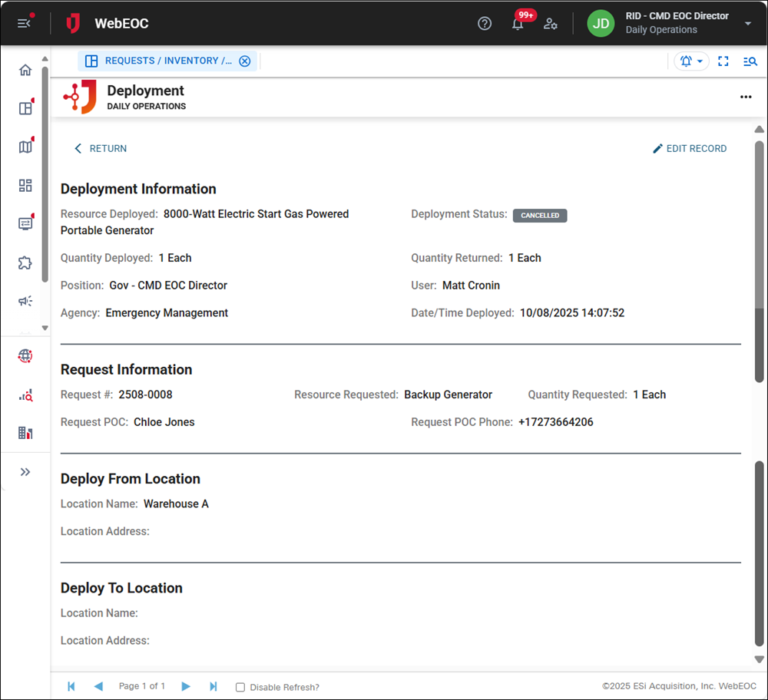Expand the RID - CMD EOC Director account dropdown
768x700 pixels.
coord(747,24)
